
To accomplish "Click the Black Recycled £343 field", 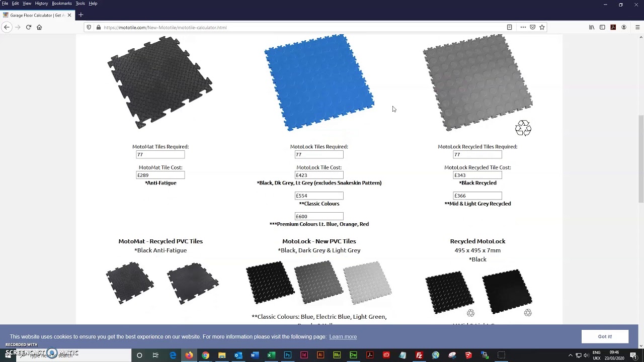I will point(477,175).
